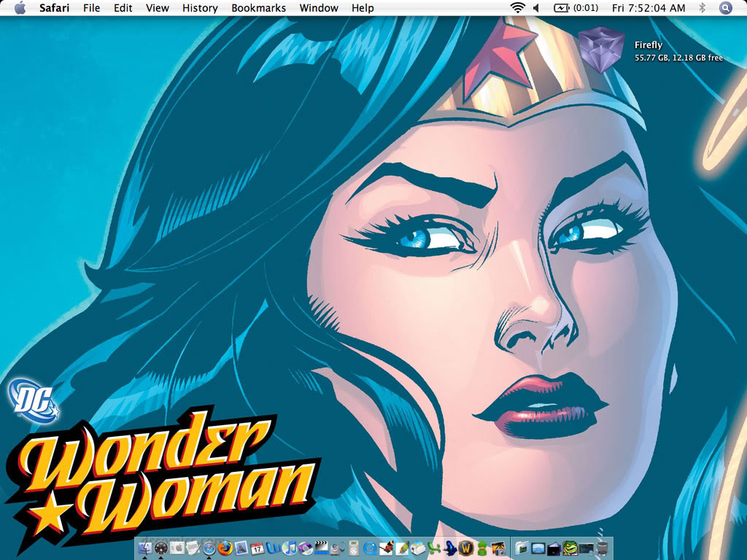Open iDVD from the Dock
The image size is (747, 560).
pyautogui.click(x=306, y=548)
